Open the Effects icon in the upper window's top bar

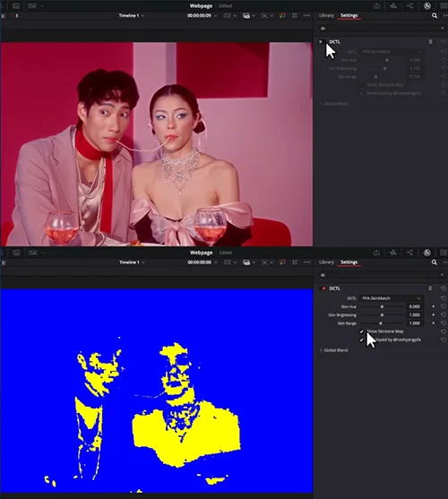pyautogui.click(x=427, y=5)
